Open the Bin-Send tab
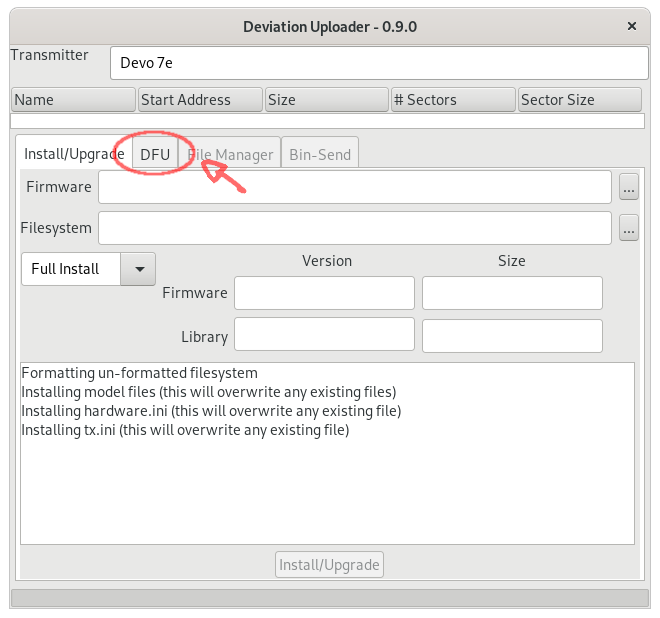Image resolution: width=660 pixels, height=618 pixels. tap(320, 154)
